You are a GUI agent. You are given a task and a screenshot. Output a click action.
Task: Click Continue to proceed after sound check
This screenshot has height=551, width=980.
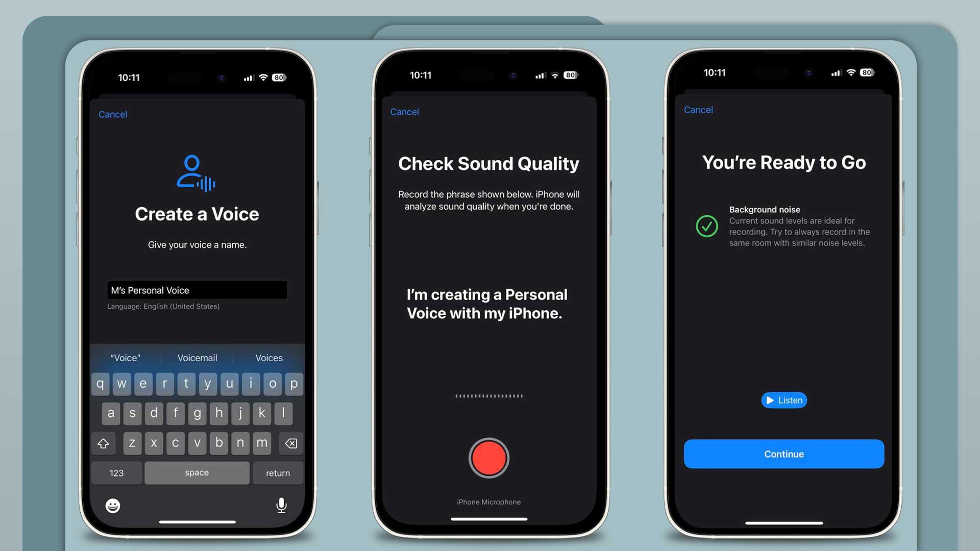pos(783,454)
